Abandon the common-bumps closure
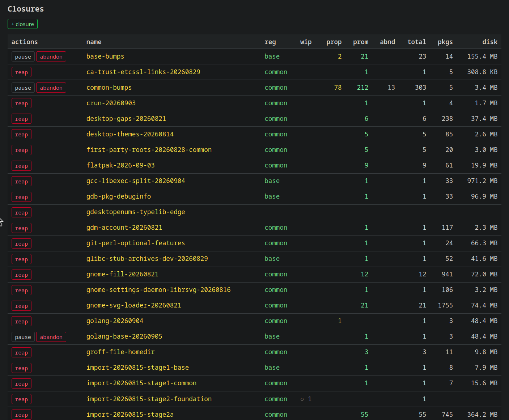This screenshot has height=420, width=509. click(51, 88)
